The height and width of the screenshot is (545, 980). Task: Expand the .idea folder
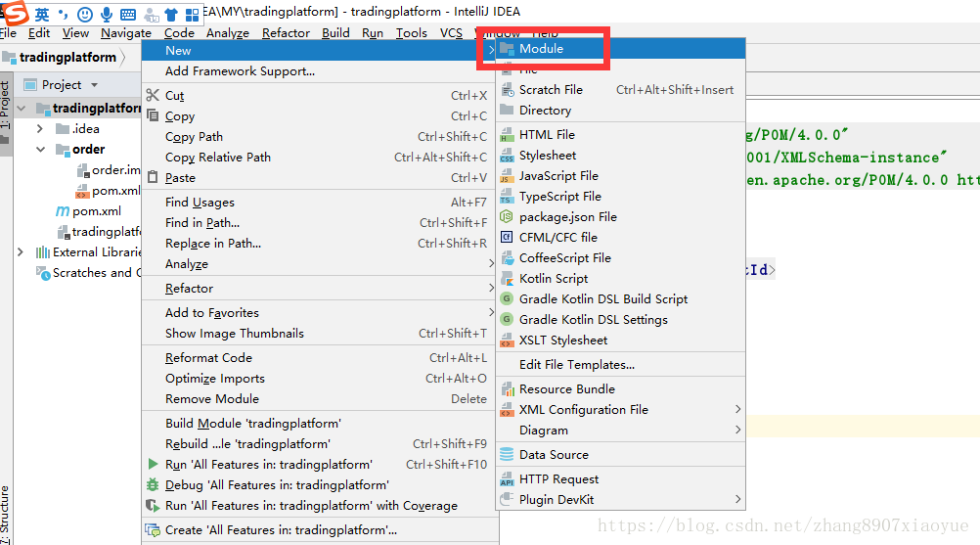40,129
